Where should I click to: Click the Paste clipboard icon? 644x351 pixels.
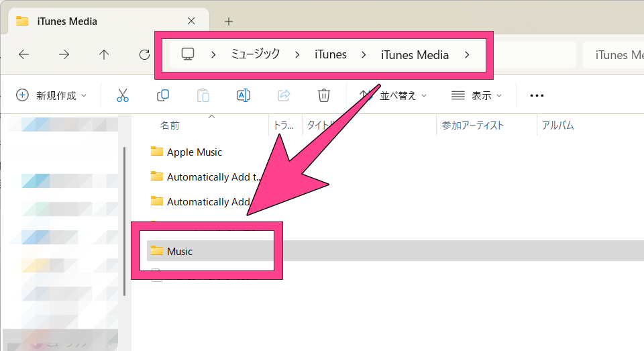click(x=203, y=95)
